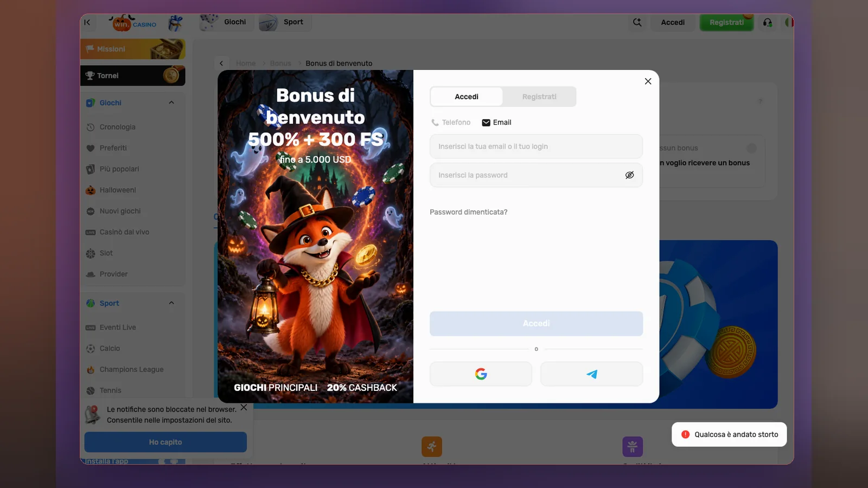This screenshot has width=868, height=488.
Task: Collapse the Giochi sidebar section
Action: pyautogui.click(x=171, y=102)
